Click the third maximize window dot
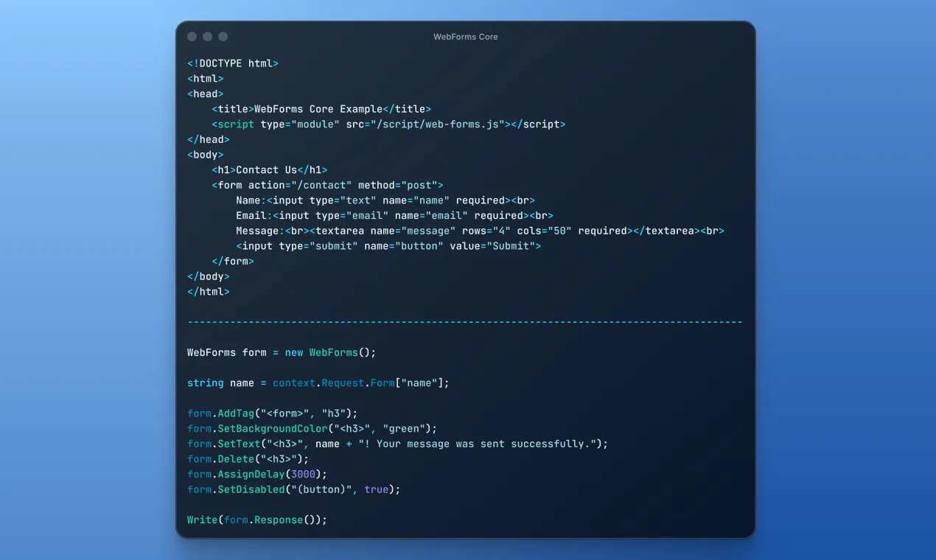The width and height of the screenshot is (936, 560). click(223, 37)
